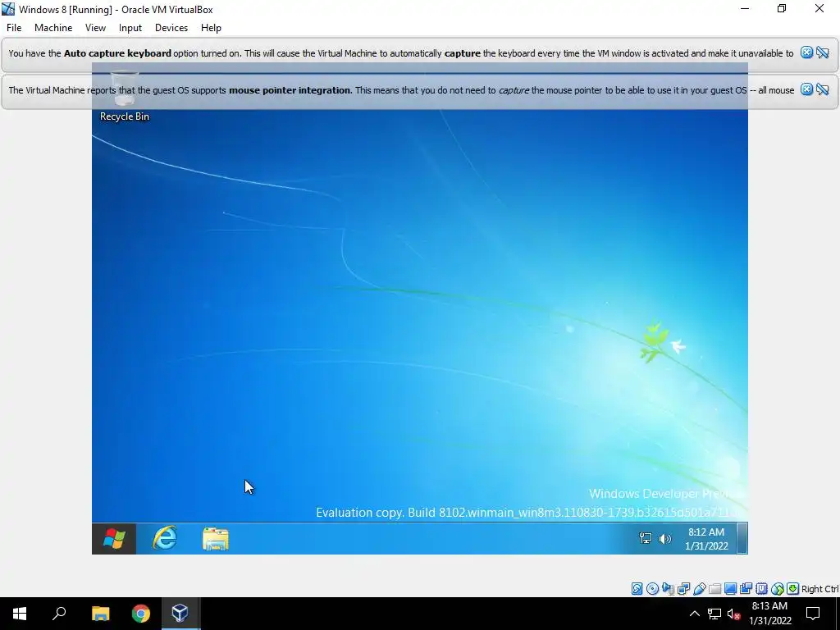Click the keyboard capture green arrow icon
The image size is (840, 630).
pyautogui.click(x=793, y=589)
